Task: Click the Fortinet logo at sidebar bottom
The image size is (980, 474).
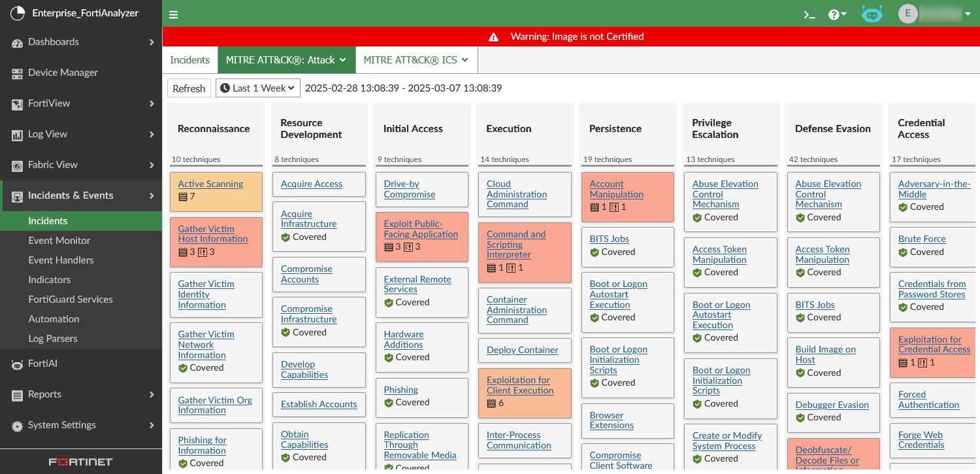Action: [80, 462]
